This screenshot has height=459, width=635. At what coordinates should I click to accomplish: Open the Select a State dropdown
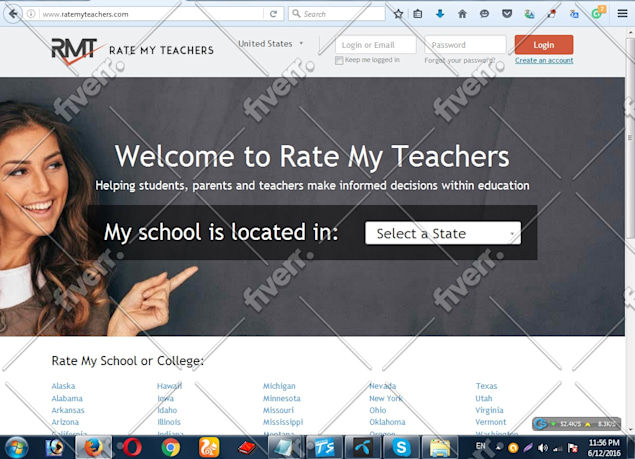tap(443, 233)
